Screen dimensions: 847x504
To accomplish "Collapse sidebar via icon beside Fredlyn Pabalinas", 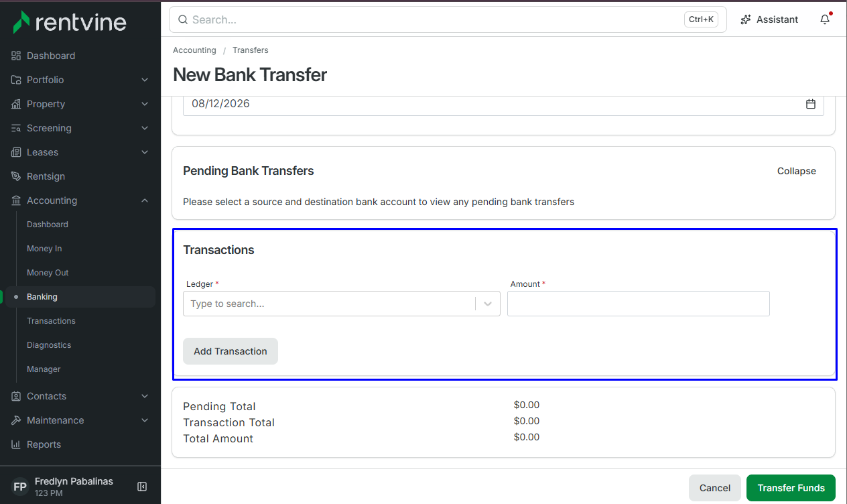I will coord(142,487).
